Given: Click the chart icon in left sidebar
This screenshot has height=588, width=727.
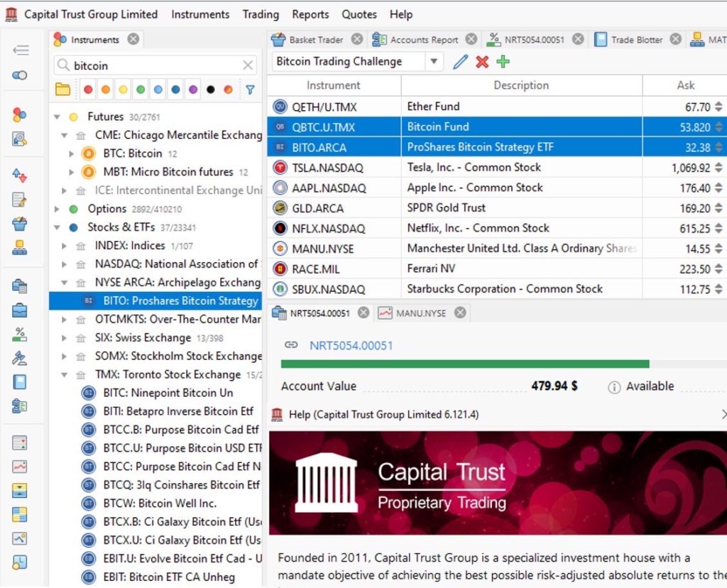Looking at the screenshot, I should pos(20,467).
